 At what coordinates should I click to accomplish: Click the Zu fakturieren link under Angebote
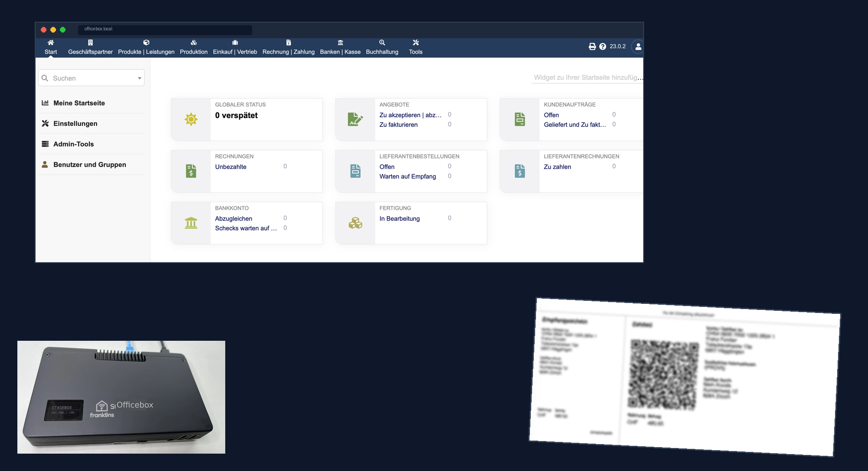[x=398, y=125]
